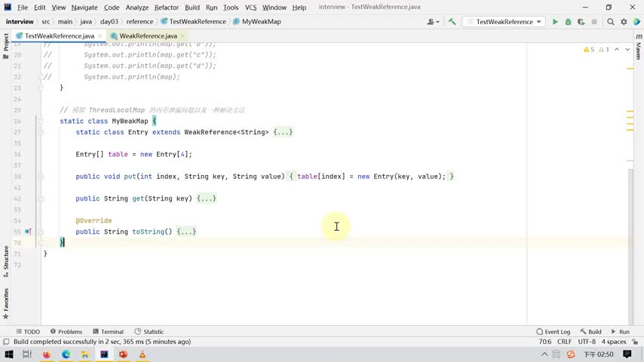
Task: Click the day03 breadcrumb in path
Action: click(x=109, y=22)
